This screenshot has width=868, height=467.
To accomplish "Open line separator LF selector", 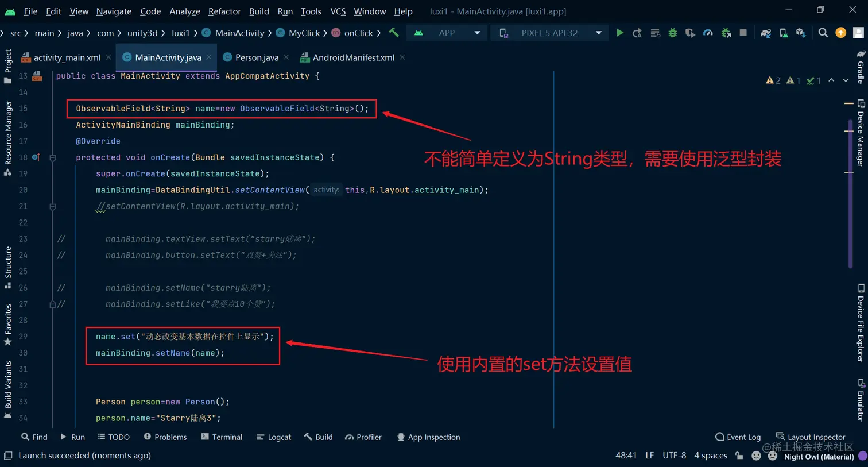I will [649, 456].
